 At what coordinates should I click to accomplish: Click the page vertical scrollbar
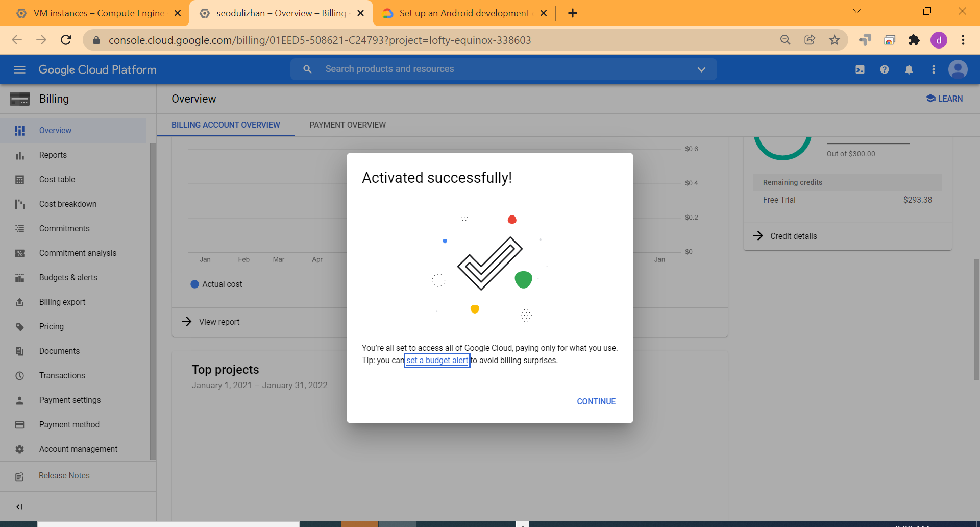976,319
